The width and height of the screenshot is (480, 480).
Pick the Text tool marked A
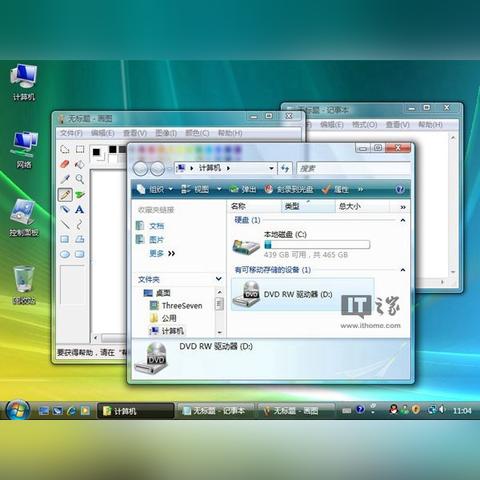tap(79, 209)
